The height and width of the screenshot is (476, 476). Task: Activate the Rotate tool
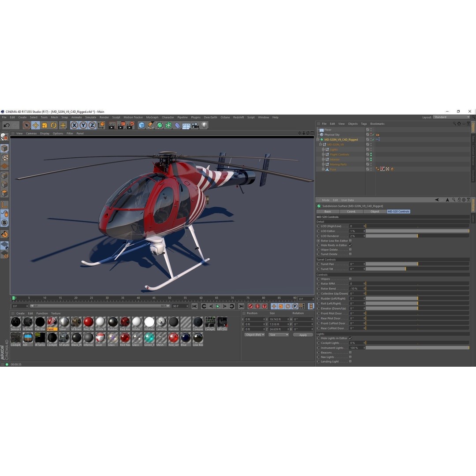tap(54, 125)
